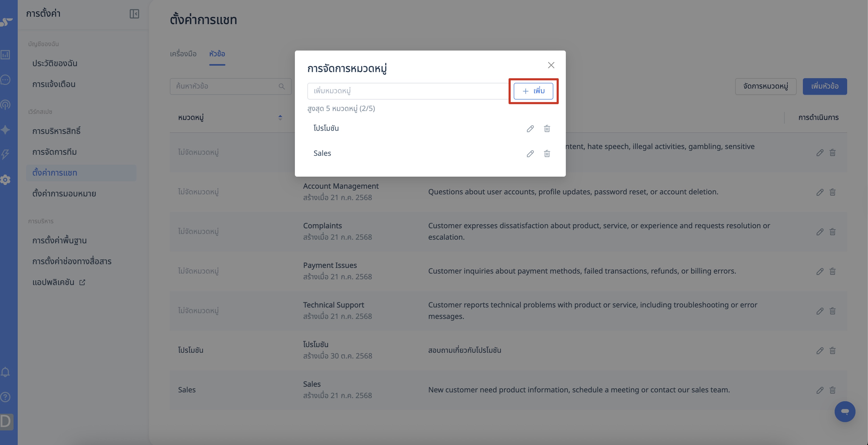This screenshot has height=445, width=868.
Task: Edit the Sales topic row in table
Action: (820, 390)
